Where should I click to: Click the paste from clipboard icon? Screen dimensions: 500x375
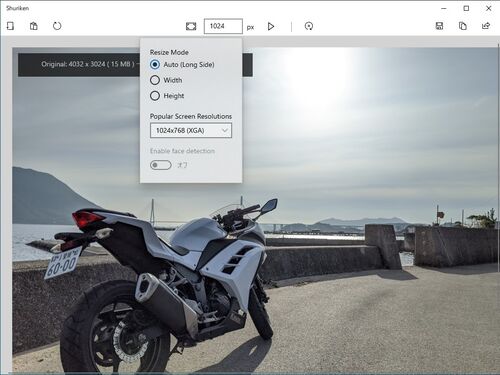pyautogui.click(x=34, y=26)
